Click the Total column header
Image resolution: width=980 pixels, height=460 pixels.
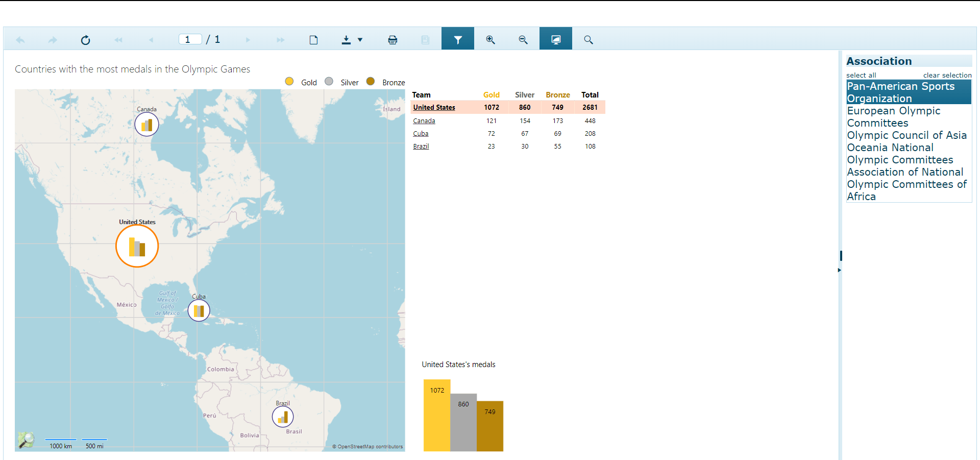pyautogui.click(x=590, y=95)
